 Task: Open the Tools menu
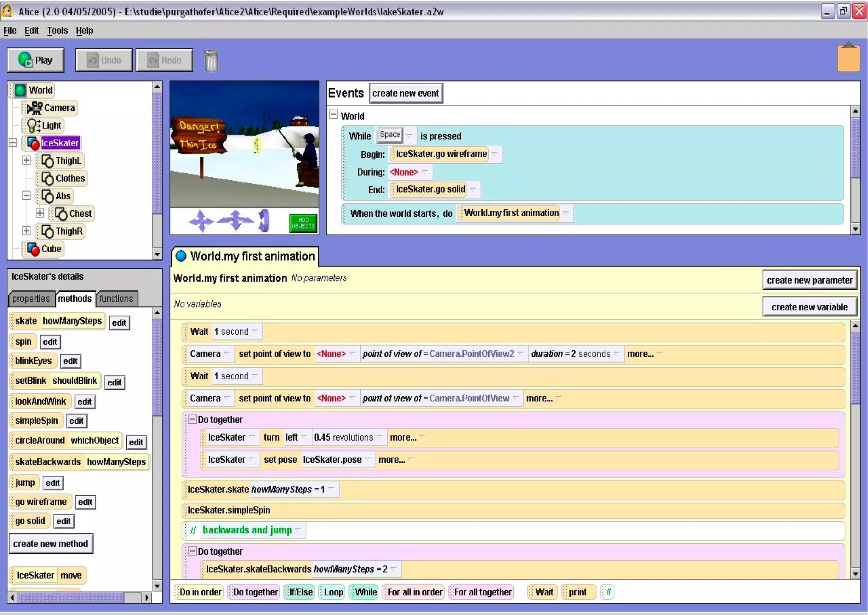point(57,31)
